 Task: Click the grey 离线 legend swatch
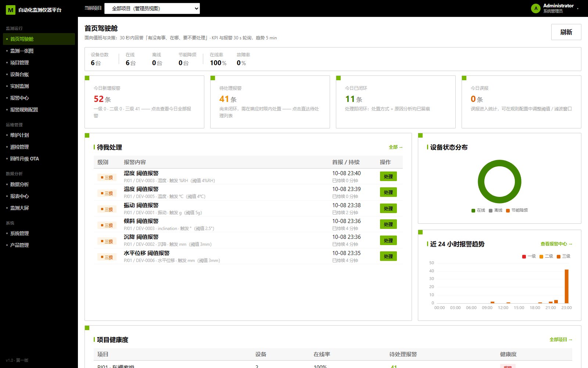[x=491, y=210]
